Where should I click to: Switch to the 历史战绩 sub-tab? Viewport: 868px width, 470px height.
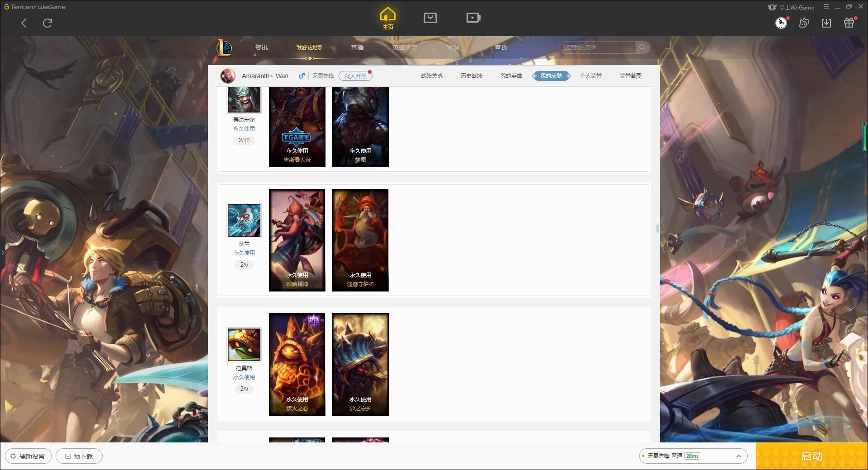coord(472,76)
